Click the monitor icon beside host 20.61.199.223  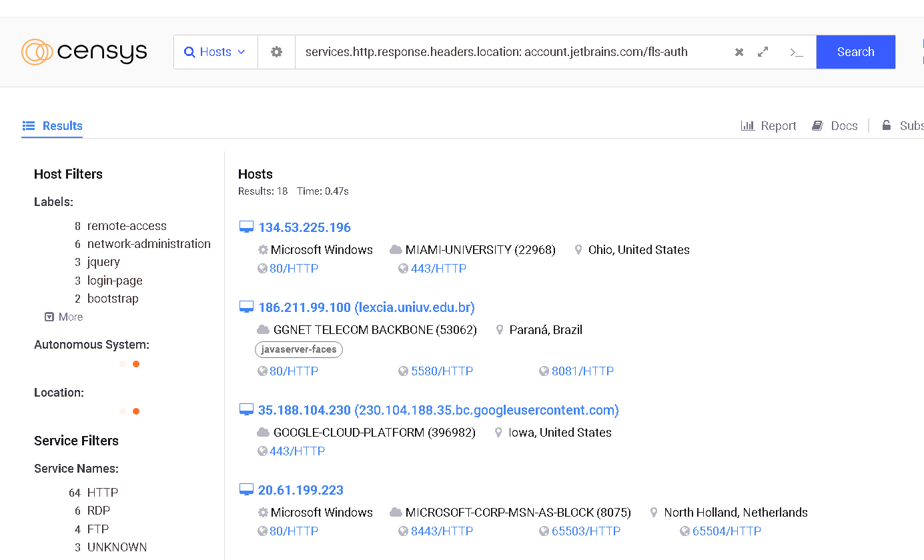click(x=246, y=490)
